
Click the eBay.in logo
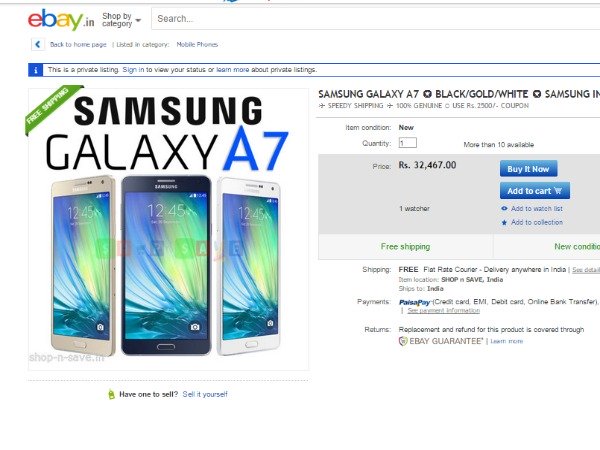click(61, 20)
